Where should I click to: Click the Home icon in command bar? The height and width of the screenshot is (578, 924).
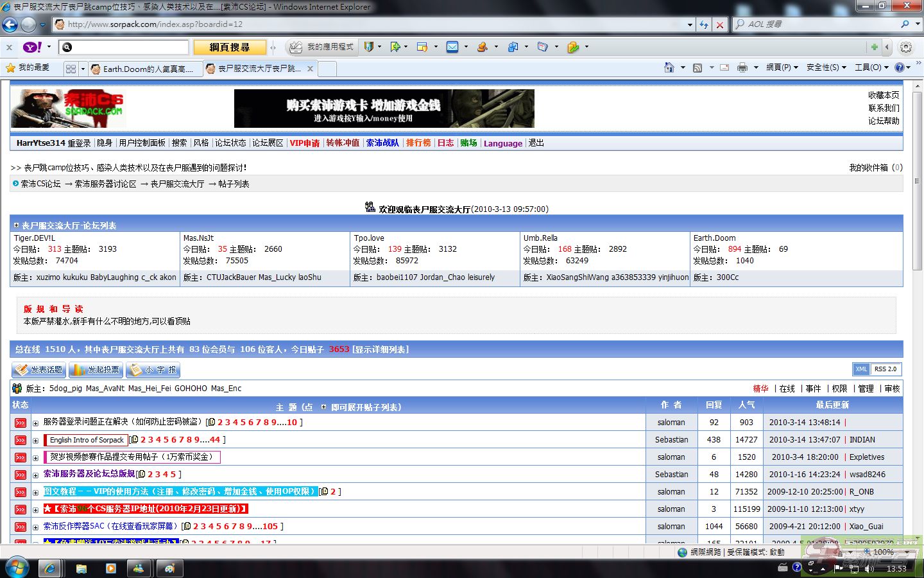[x=669, y=67]
